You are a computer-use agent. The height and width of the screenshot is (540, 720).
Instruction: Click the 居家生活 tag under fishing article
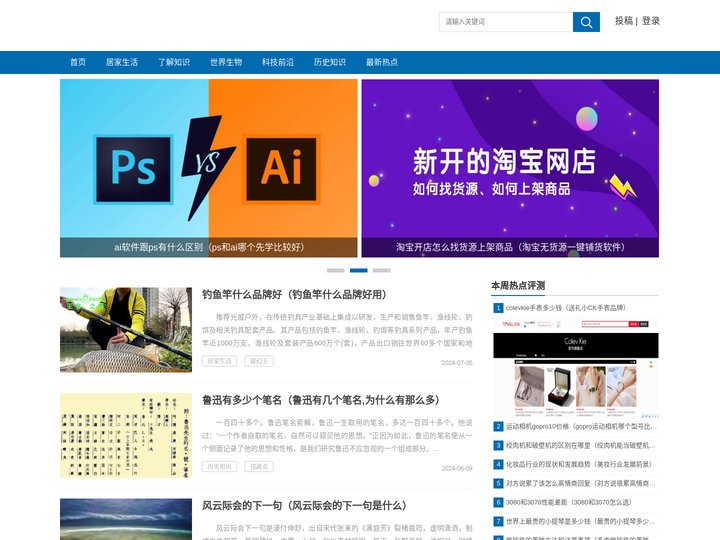[x=219, y=361]
